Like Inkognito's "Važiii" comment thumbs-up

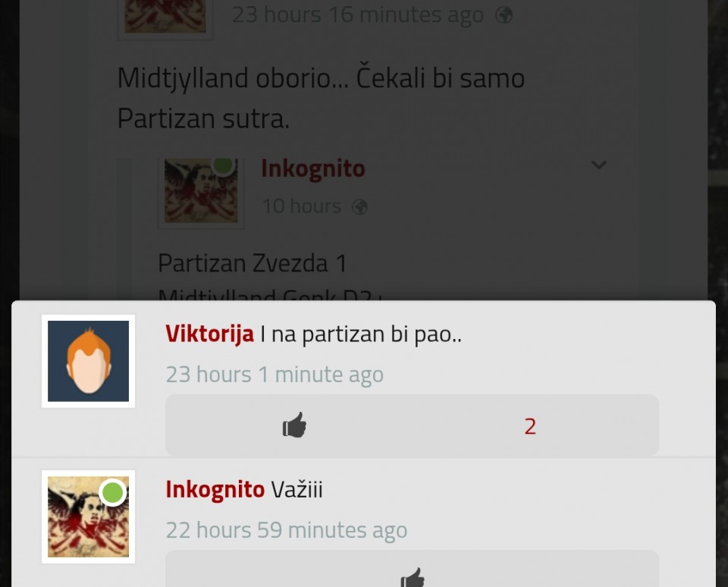413,577
